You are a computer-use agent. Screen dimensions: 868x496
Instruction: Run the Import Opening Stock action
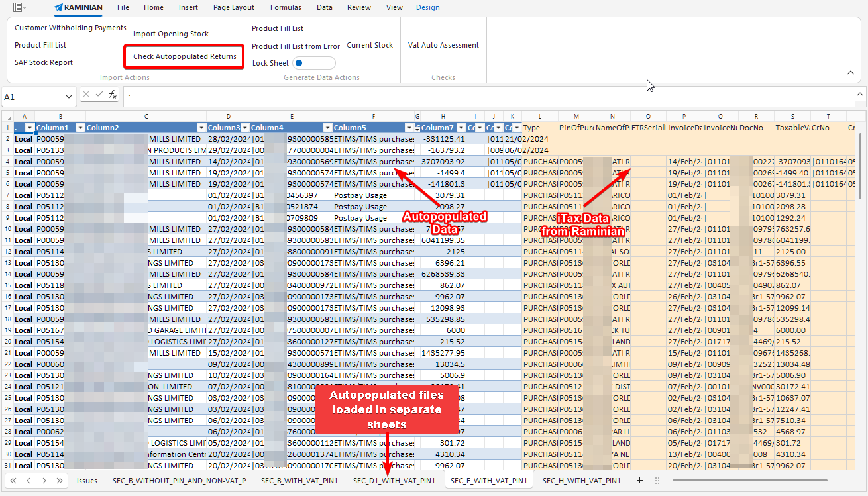click(171, 33)
